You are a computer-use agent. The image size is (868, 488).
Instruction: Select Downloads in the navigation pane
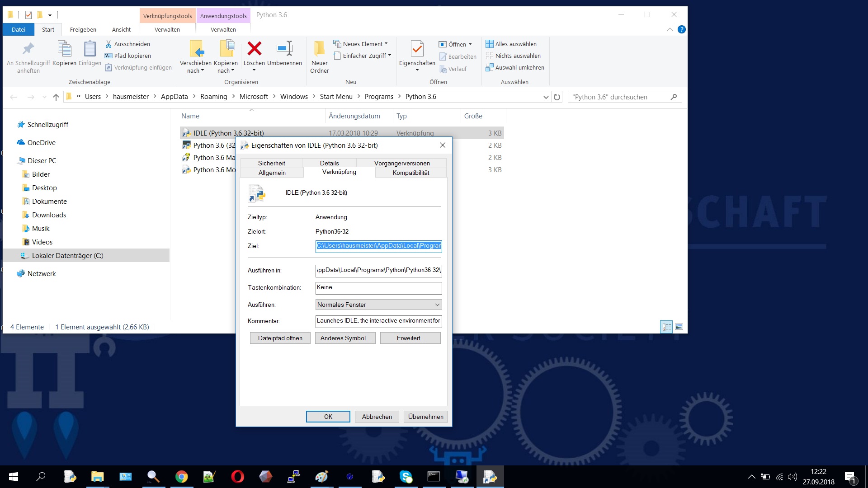coord(49,215)
